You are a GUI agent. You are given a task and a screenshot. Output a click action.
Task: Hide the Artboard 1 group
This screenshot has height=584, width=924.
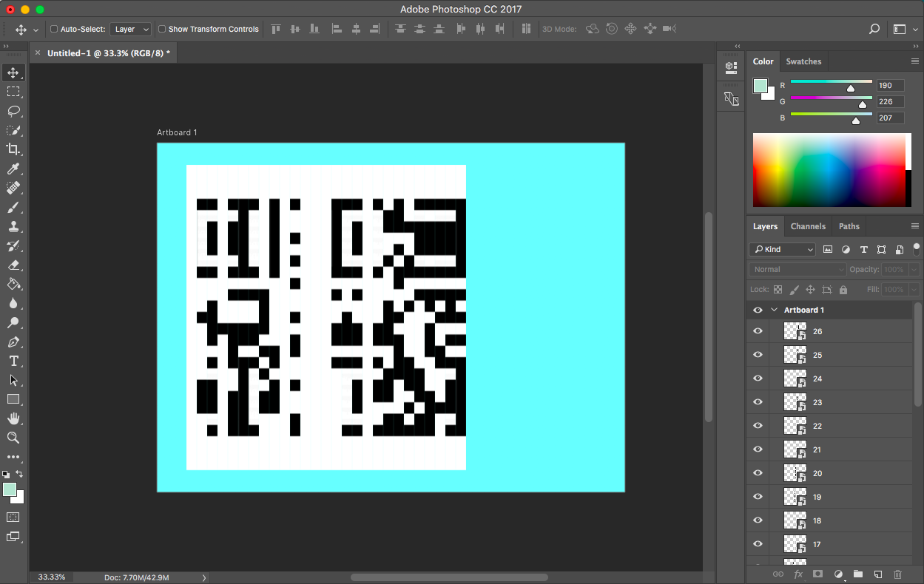758,310
